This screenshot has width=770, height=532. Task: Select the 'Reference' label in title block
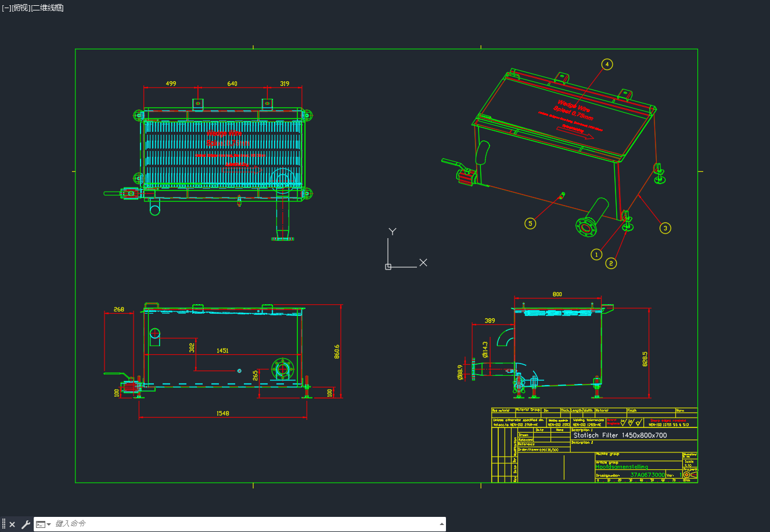tap(526, 444)
